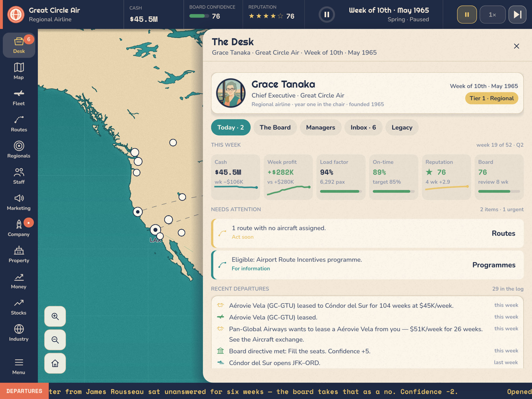Image resolution: width=532 pixels, height=399 pixels.
Task: Click the Tier 1 · Regional badge
Action: [x=491, y=98]
